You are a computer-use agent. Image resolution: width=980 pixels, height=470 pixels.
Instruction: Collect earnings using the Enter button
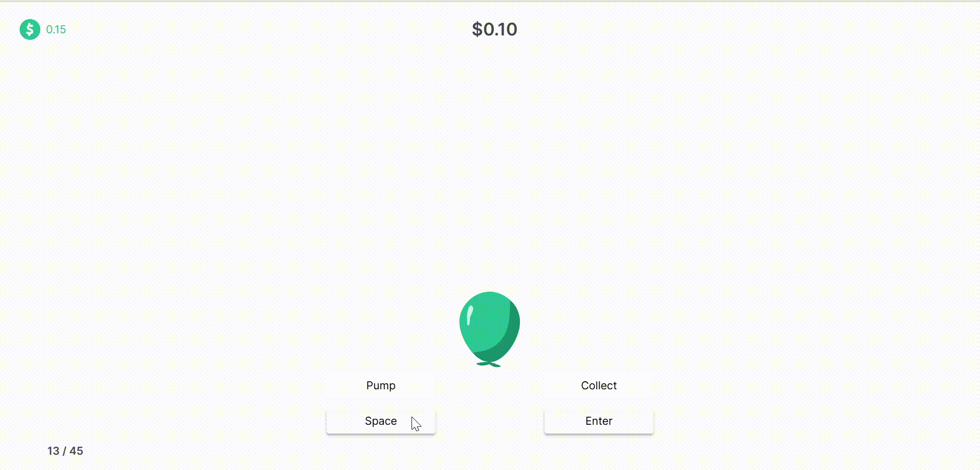599,421
